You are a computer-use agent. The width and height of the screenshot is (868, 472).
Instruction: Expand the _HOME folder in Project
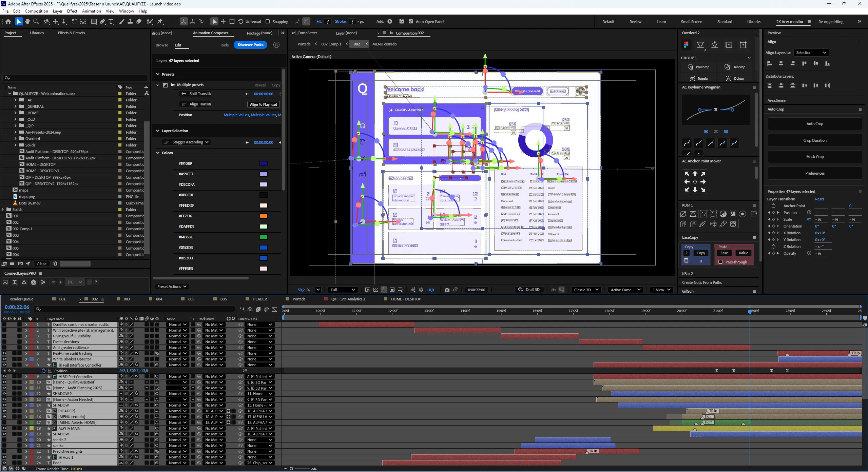[x=15, y=113]
